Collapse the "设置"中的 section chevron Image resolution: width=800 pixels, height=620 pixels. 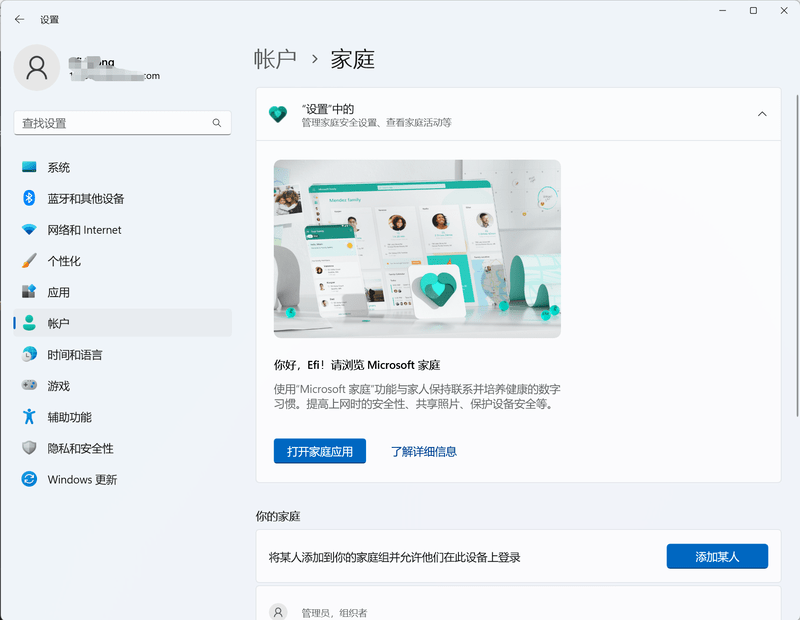762,114
